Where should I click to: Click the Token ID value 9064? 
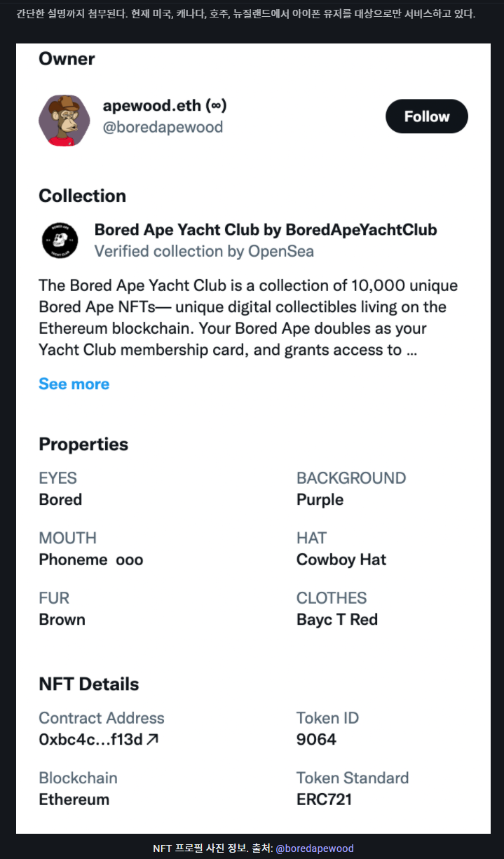point(316,739)
